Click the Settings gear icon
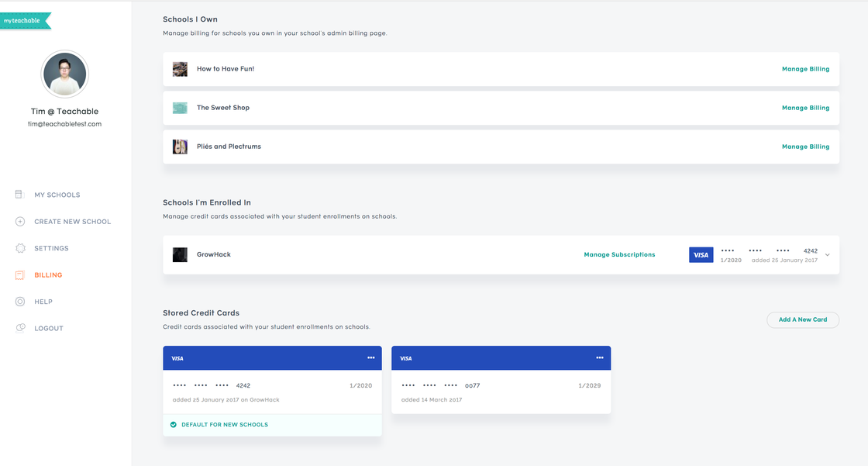This screenshot has height=466, width=868. coord(20,248)
